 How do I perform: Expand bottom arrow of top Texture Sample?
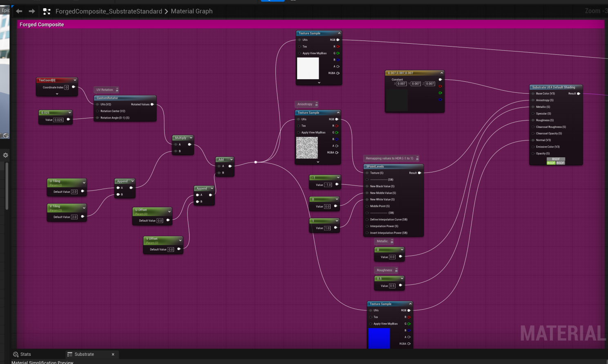[x=319, y=83]
